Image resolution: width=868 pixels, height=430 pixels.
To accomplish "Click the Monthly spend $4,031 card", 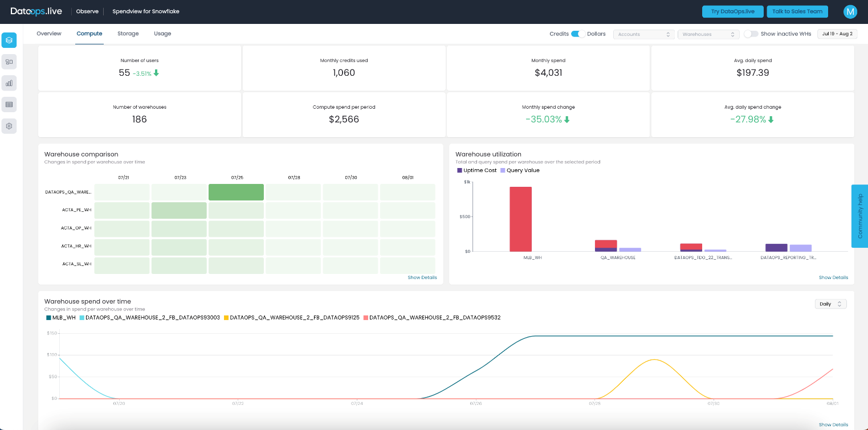I will pos(548,68).
